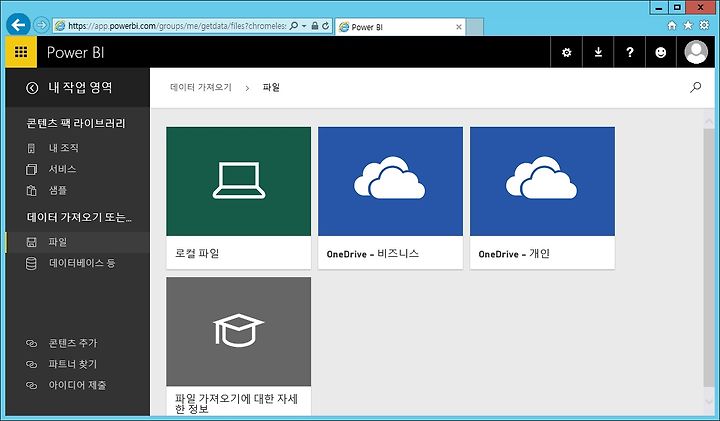Open the user profile avatar
Image resolution: width=720 pixels, height=421 pixels.
click(696, 52)
